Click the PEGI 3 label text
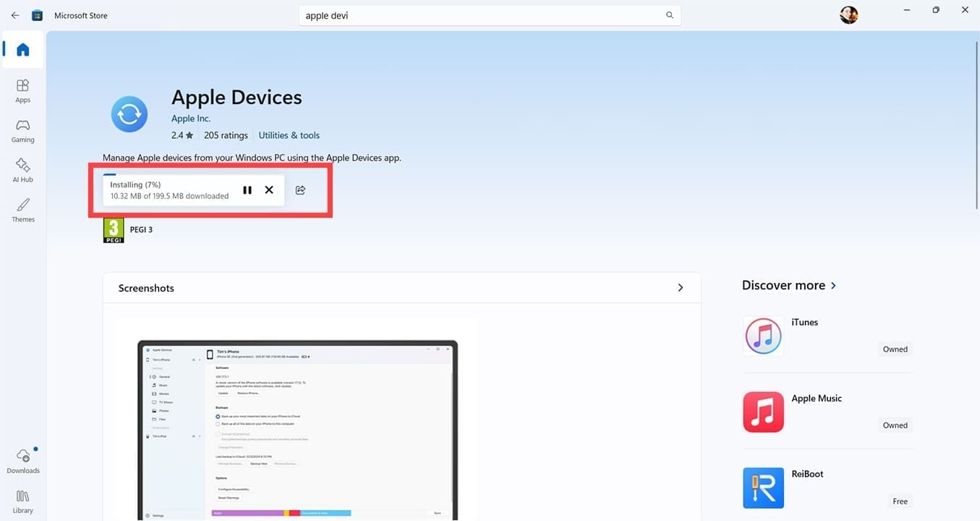This screenshot has width=980, height=521. [x=140, y=230]
